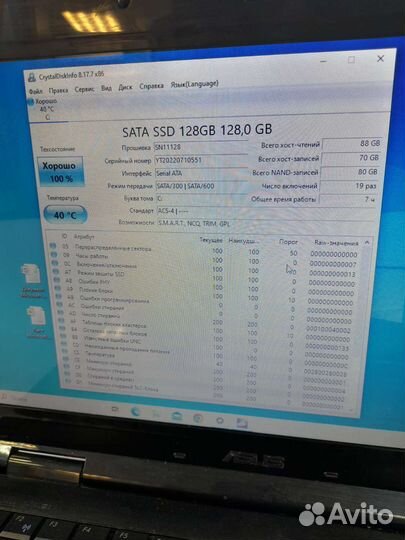Click status icon of row AD Число стираний

point(61,312)
